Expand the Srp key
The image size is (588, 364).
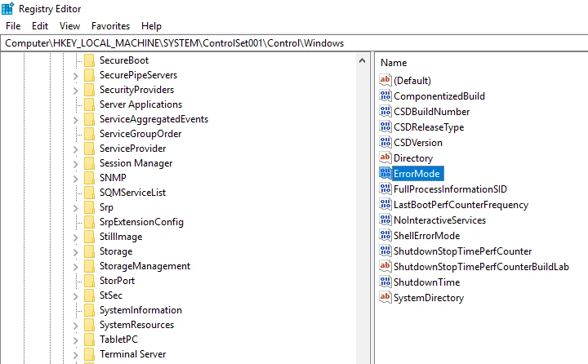point(76,207)
